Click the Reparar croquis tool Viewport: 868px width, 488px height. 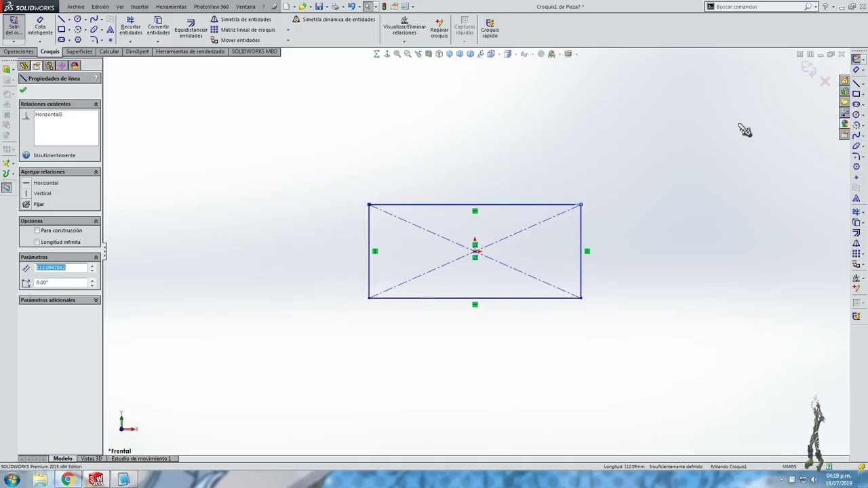tap(439, 27)
